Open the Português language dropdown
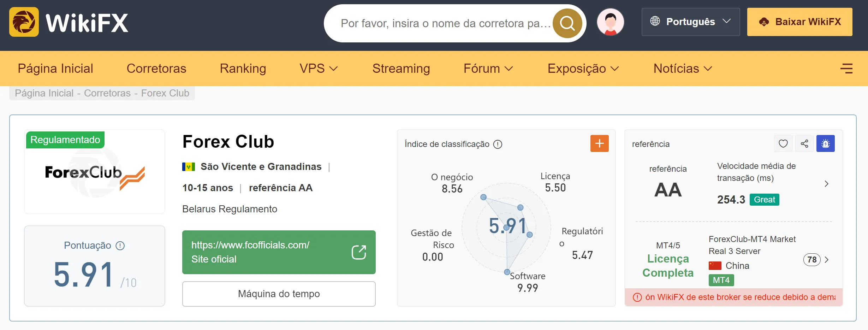Screen dimensions: 868x330 click(690, 22)
